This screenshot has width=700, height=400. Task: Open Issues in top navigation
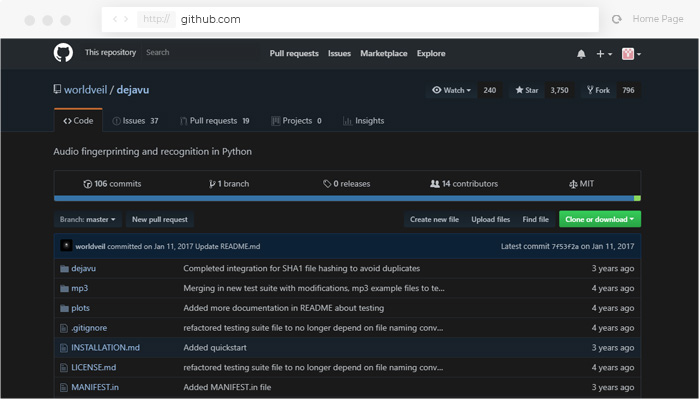click(339, 54)
